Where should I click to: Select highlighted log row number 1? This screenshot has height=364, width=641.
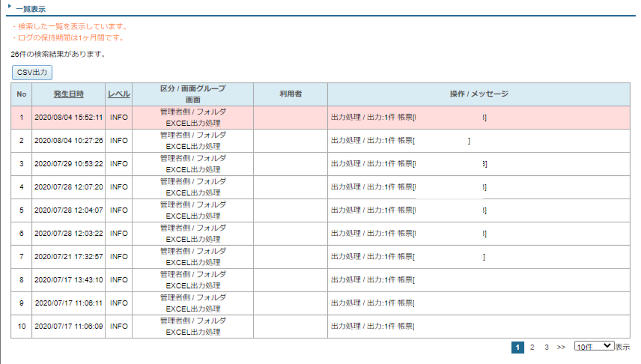(21, 118)
